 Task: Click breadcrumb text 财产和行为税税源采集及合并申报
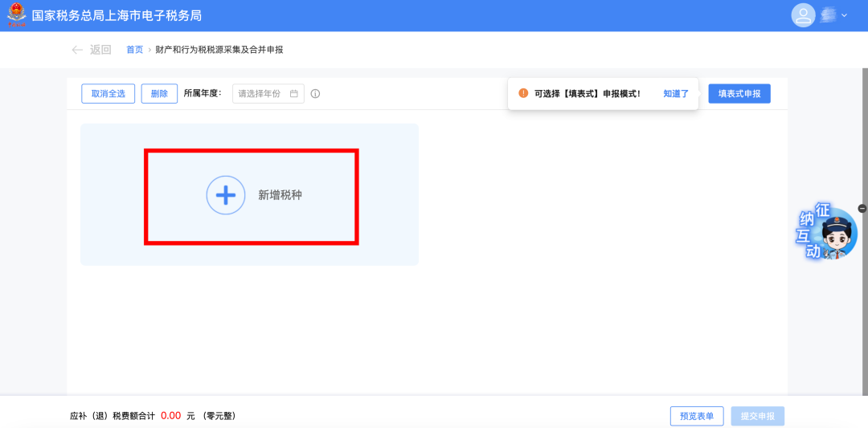coord(220,50)
